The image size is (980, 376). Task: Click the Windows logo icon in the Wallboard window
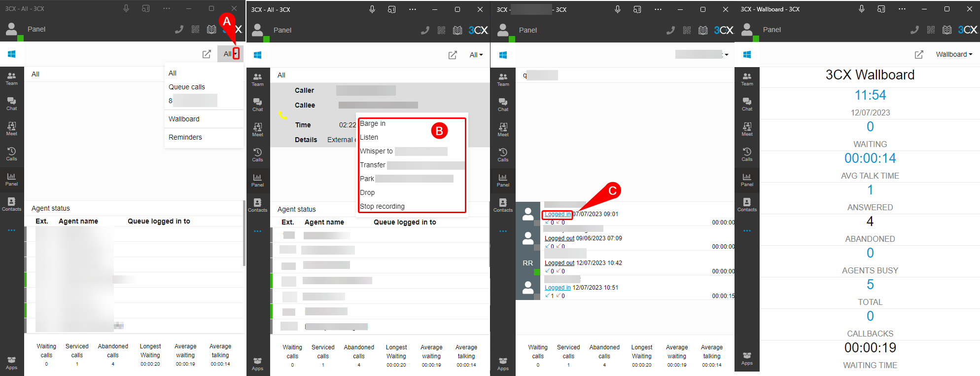pos(747,54)
